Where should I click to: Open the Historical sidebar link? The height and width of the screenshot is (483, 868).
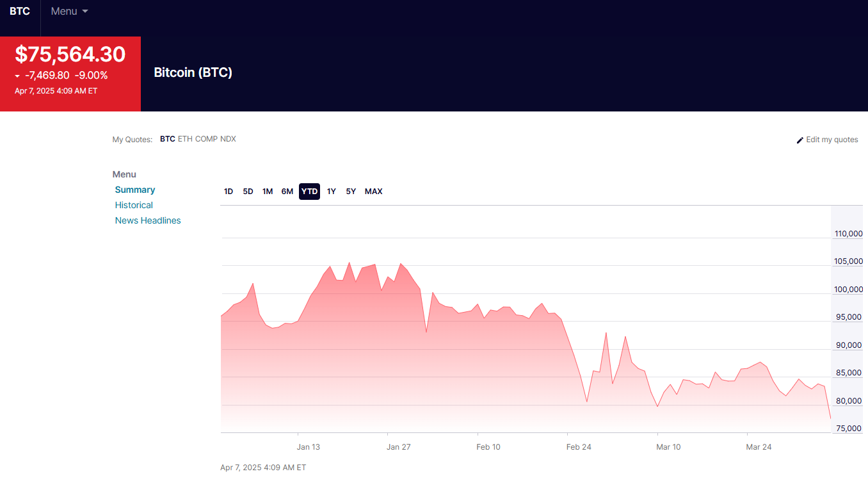(134, 205)
